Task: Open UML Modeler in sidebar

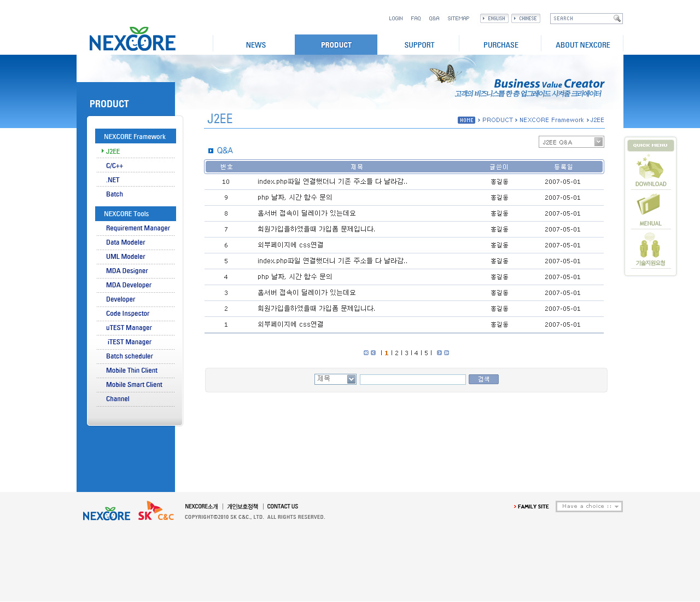Action: click(126, 257)
